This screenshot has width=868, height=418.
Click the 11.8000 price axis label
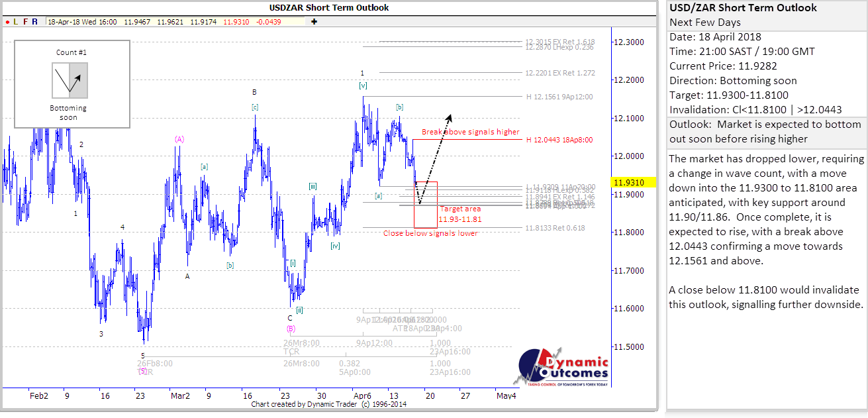pos(630,233)
